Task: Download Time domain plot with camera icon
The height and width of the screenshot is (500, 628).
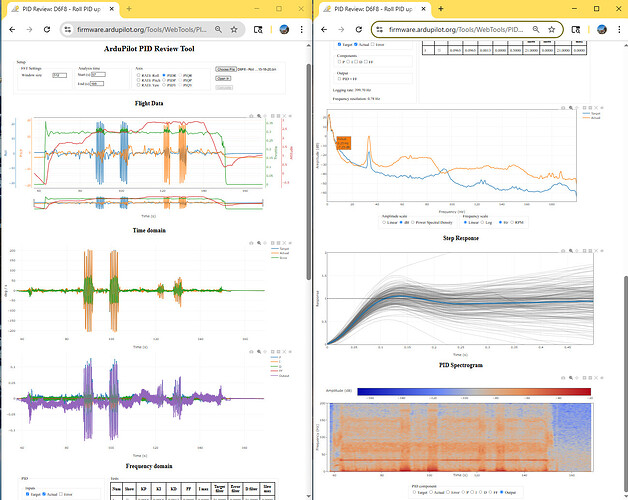Action: tap(251, 243)
